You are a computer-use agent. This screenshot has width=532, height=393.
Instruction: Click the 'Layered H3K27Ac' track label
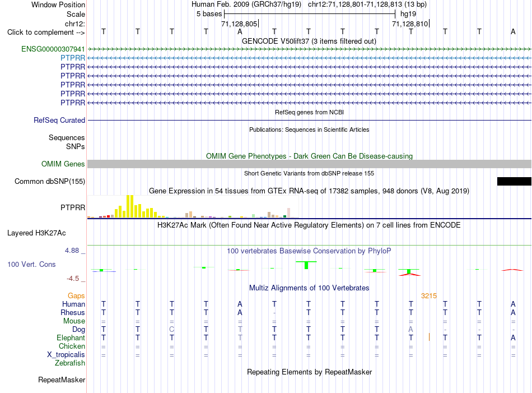(36, 233)
